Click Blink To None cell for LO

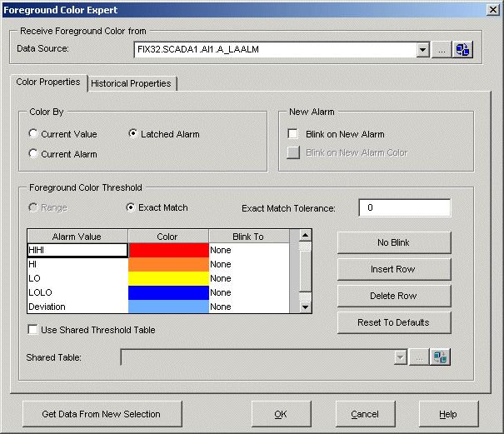click(249, 278)
